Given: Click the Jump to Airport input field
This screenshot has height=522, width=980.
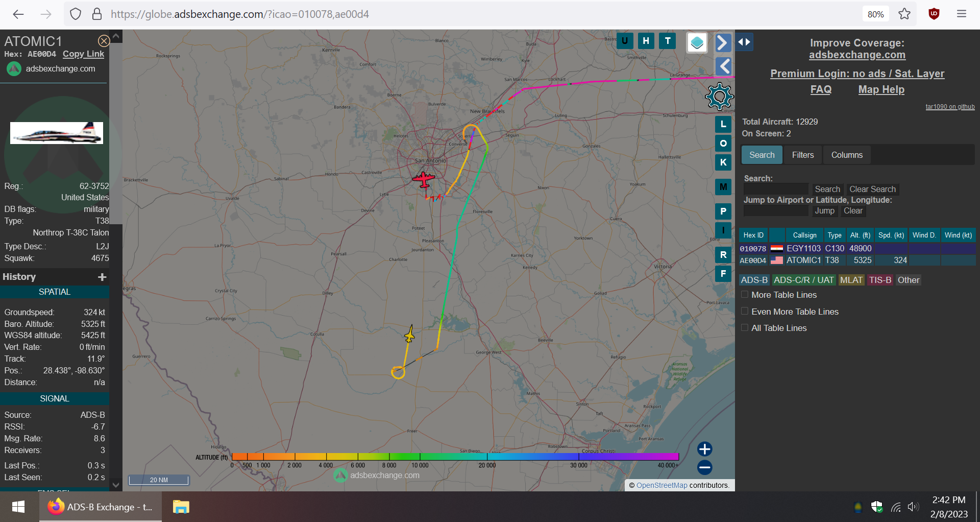Looking at the screenshot, I should (x=776, y=210).
